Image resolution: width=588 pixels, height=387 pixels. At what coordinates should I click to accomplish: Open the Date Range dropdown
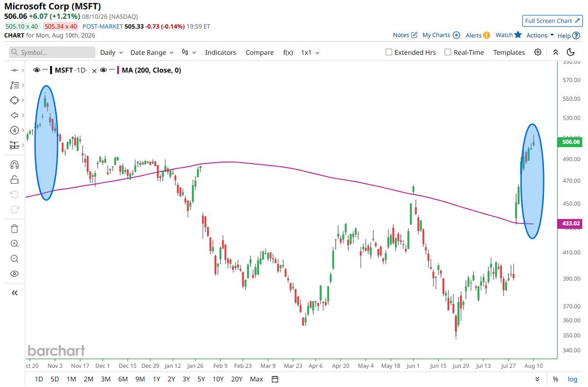point(152,52)
